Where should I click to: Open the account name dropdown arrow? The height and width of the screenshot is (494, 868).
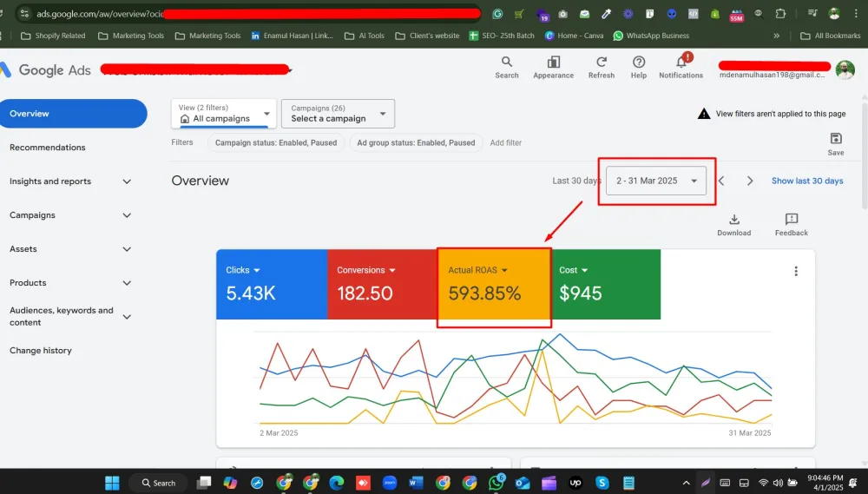click(290, 70)
